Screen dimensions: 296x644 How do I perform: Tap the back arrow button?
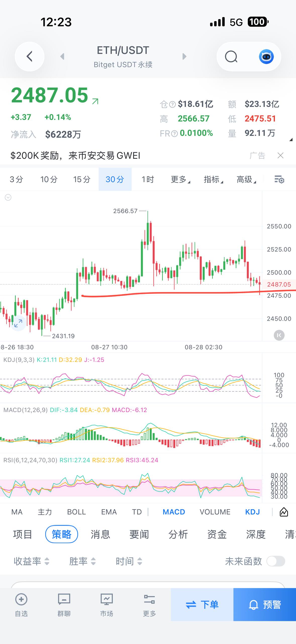coord(30,56)
